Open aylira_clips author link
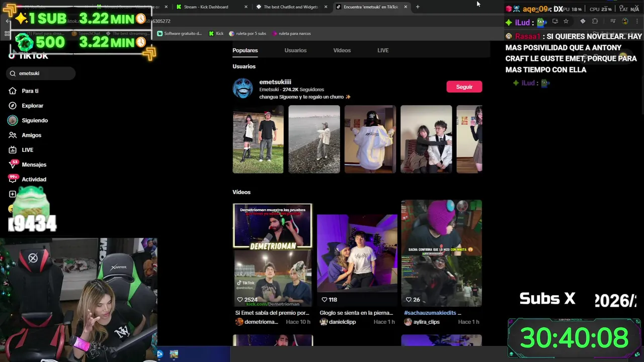 426,322
